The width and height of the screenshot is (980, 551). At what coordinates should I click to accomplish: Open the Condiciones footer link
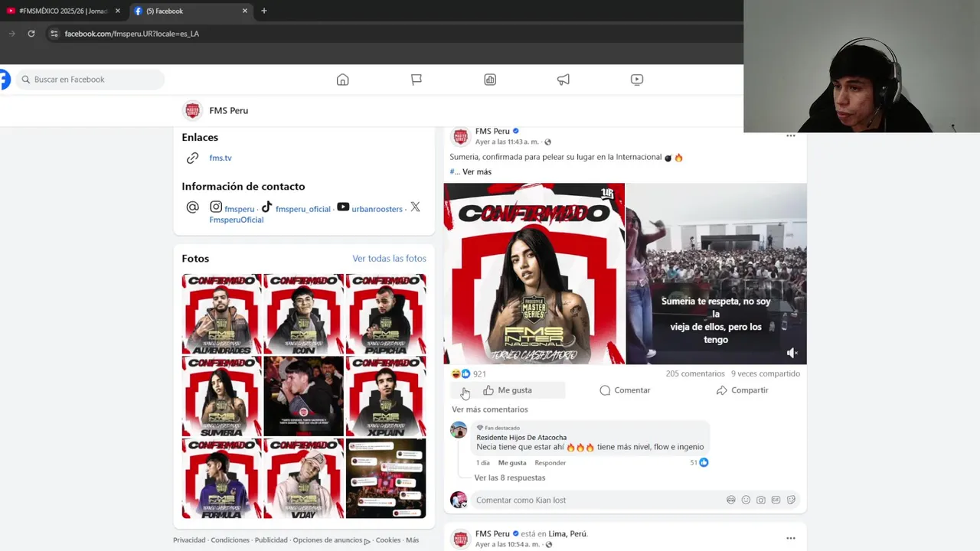(230, 540)
